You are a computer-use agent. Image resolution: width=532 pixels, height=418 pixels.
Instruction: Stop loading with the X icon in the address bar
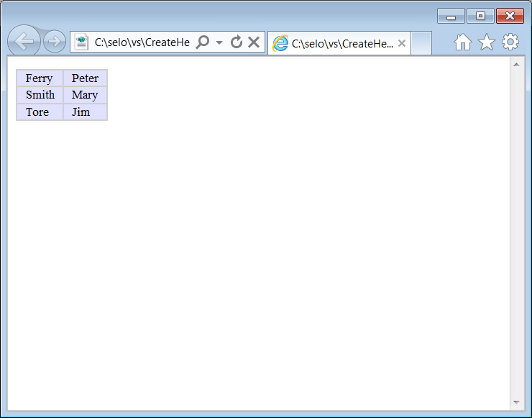point(254,42)
